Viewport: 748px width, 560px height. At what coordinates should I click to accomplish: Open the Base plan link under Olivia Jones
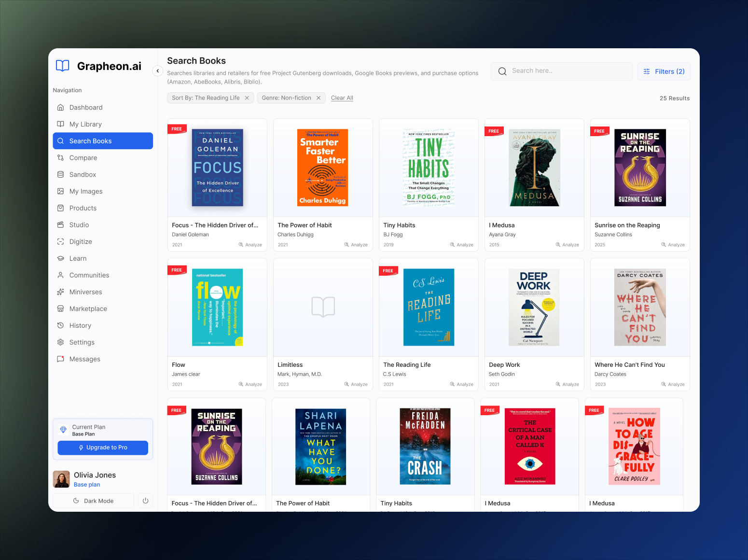[x=87, y=485]
